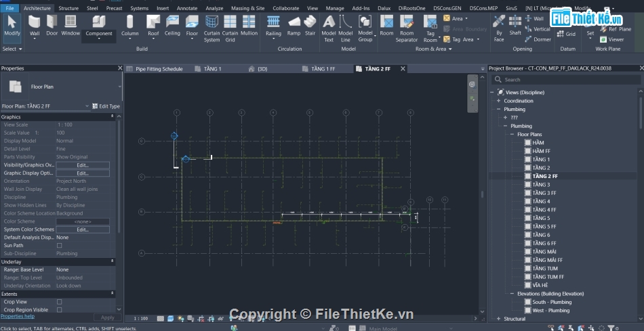The width and height of the screenshot is (644, 331).
Task: Toggle detail level icon in view control bar
Action: [161, 318]
